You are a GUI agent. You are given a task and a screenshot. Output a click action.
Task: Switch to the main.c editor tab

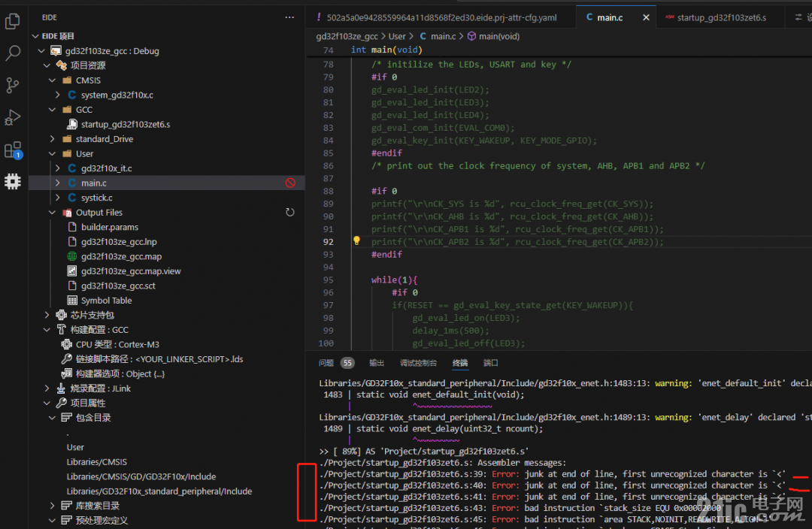[610, 17]
